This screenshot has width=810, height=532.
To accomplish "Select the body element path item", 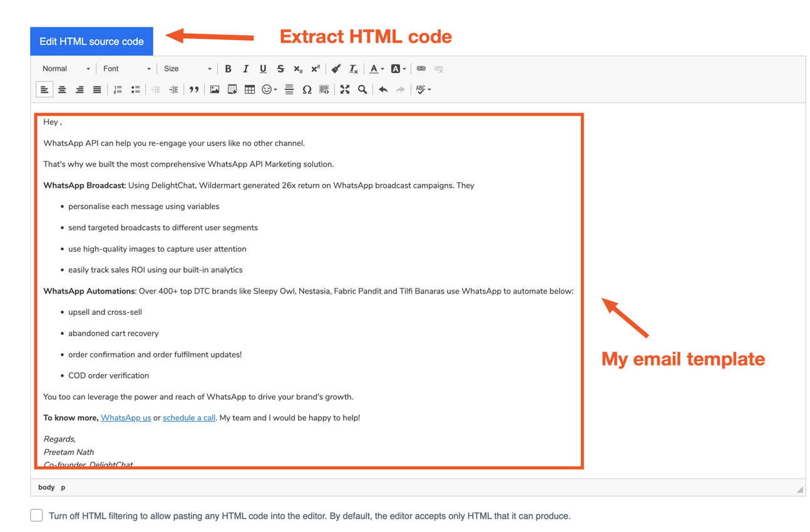I will 46,487.
